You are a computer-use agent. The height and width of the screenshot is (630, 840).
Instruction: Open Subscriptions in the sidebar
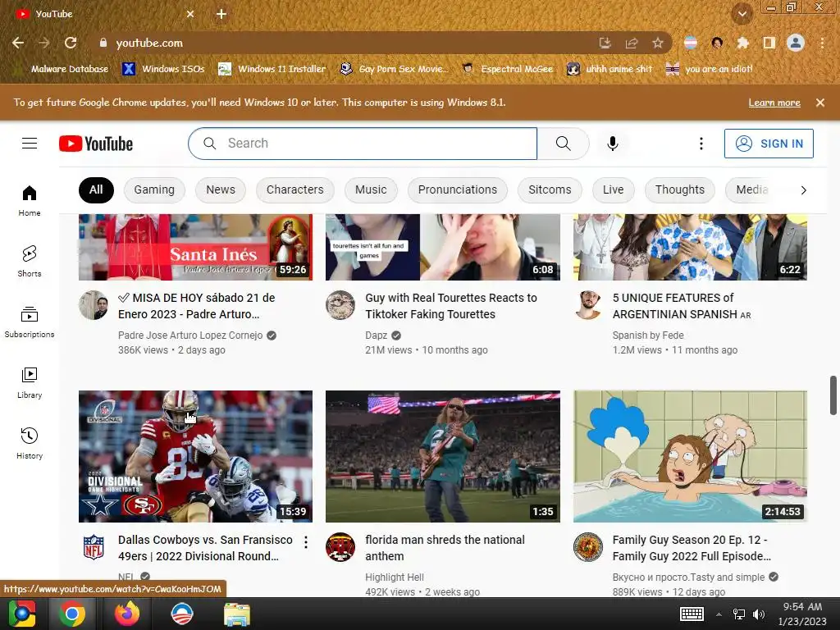[x=30, y=322]
